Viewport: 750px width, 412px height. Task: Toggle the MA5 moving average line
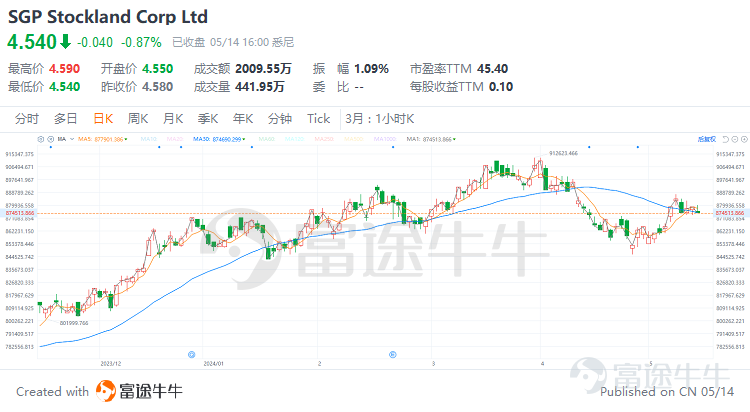(x=102, y=139)
